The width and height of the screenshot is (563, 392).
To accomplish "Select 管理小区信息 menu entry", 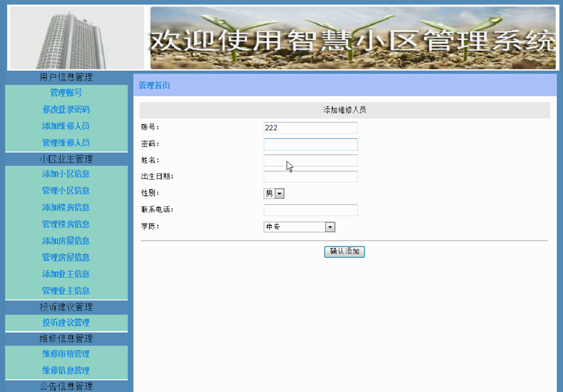I will pos(66,191).
